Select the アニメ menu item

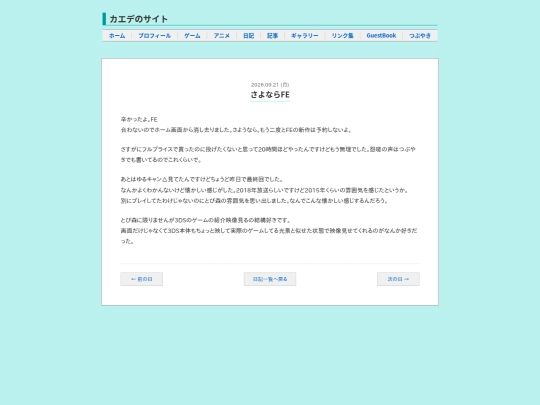tap(221, 36)
